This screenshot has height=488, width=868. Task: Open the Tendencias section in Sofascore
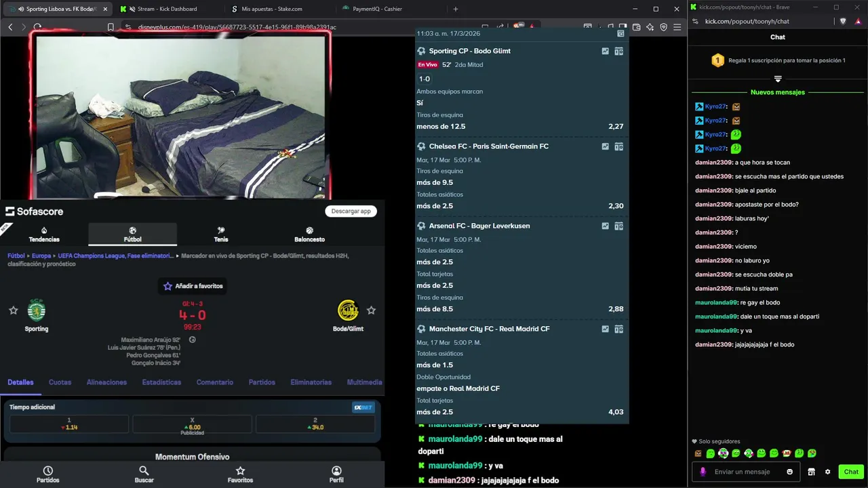tap(44, 235)
